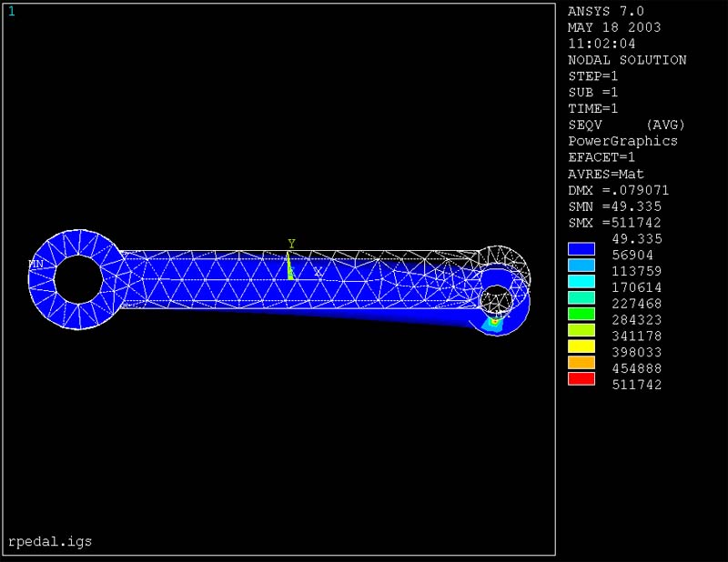Click the 'MN' minimum stress marker

(35, 264)
